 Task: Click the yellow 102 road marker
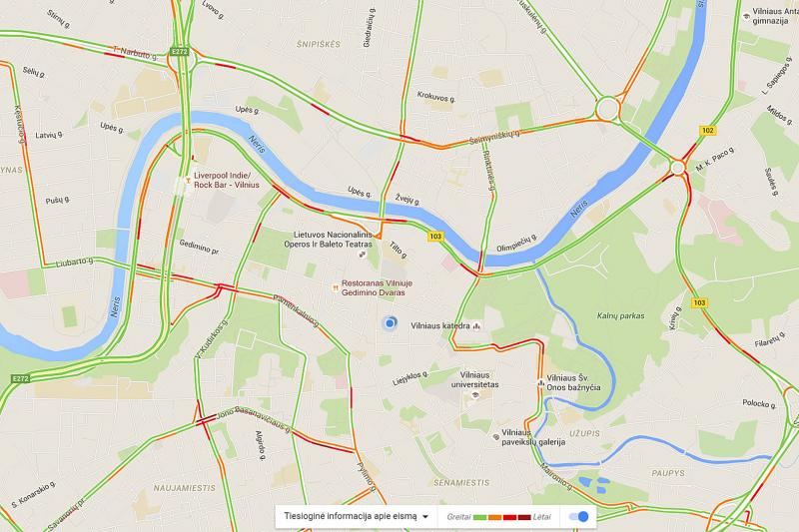point(708,131)
